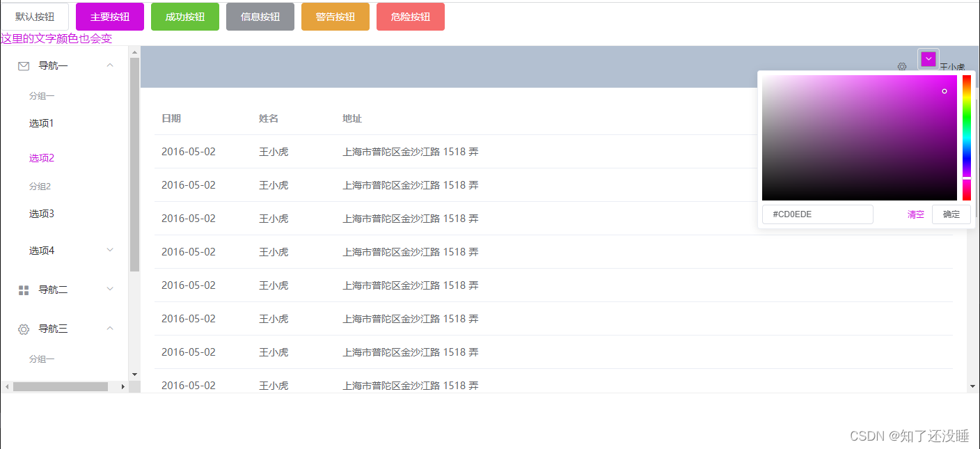The width and height of the screenshot is (980, 449).
Task: Click the 日期 column header
Action: point(171,118)
